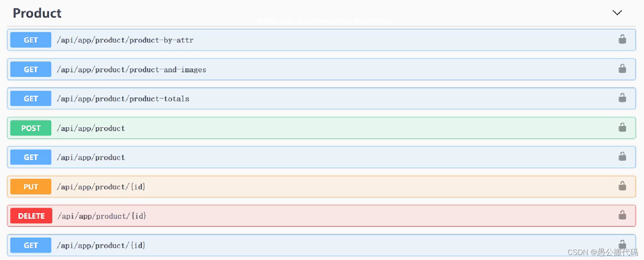Expand the GET /api/app/product/{id} path
The image size is (644, 260).
(101, 246)
